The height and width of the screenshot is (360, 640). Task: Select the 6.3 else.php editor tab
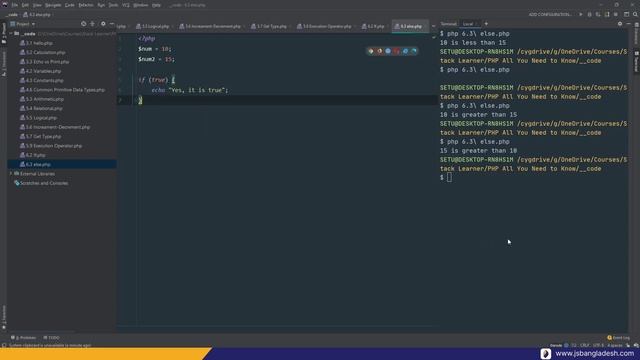409,27
